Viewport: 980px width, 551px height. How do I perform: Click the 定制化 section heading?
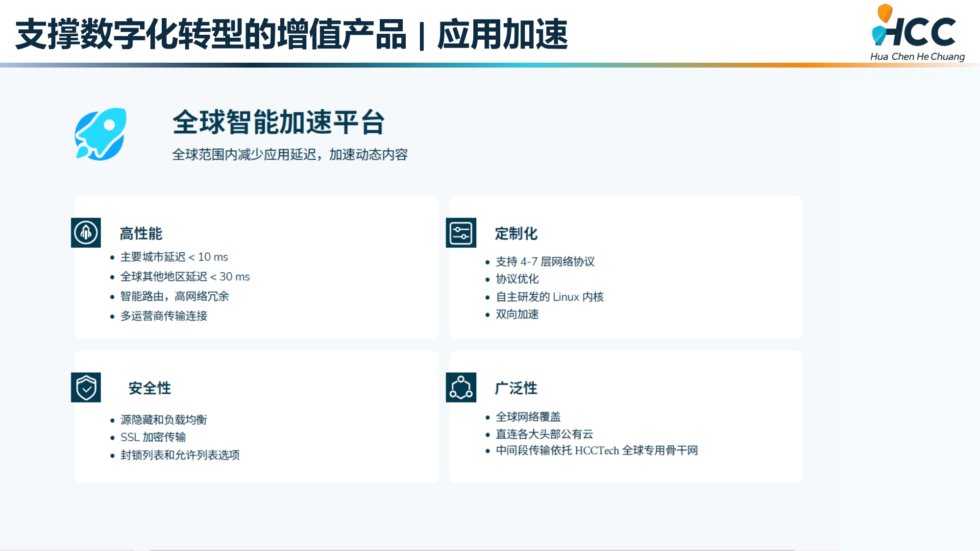516,234
